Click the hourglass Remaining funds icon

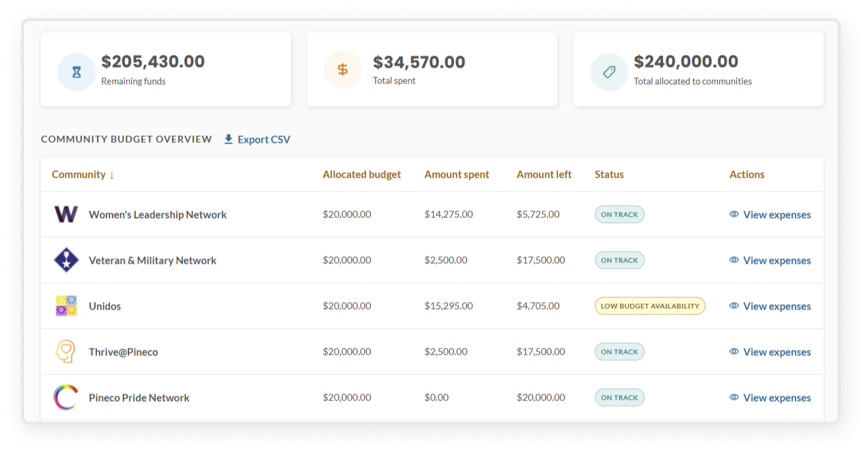pyautogui.click(x=76, y=72)
